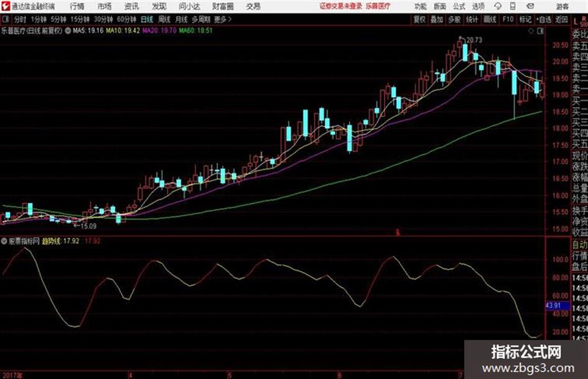Open the F10 company info
The width and height of the screenshot is (588, 379).
[x=508, y=19]
